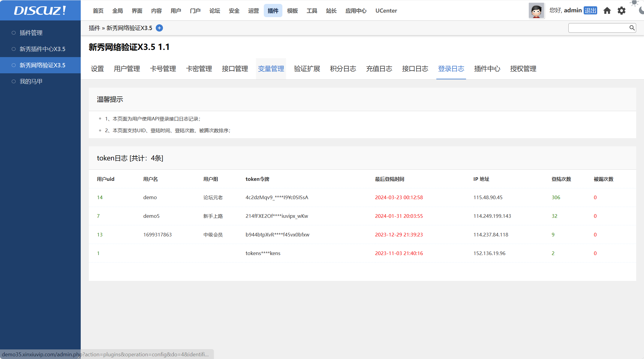Open the 安全 top menu

[x=234, y=11]
